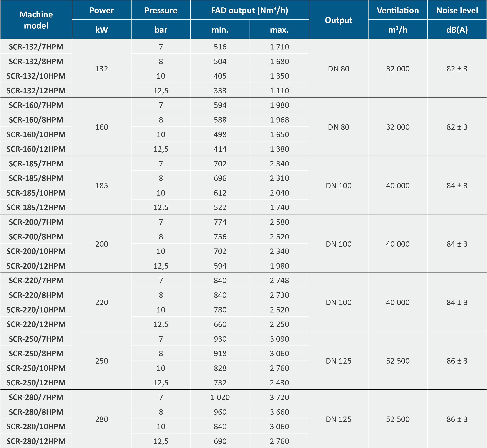Click the FAD output (Nm³/h) header
The height and width of the screenshot is (448, 487).
click(250, 10)
